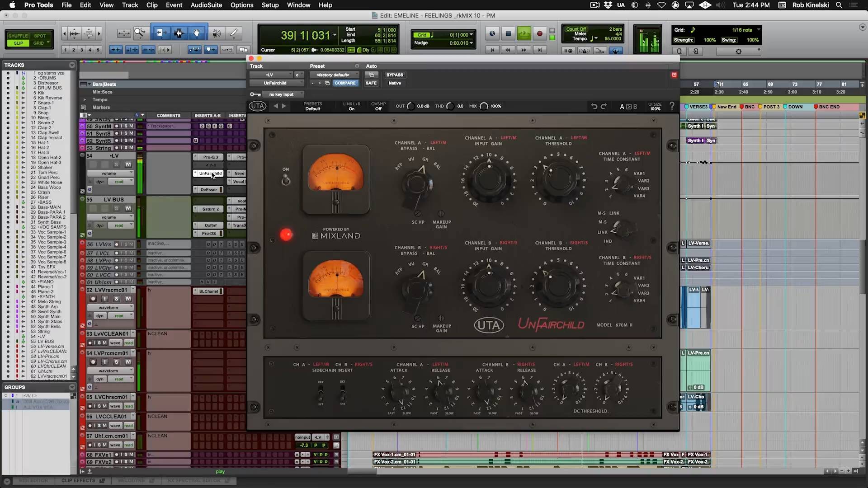Screen dimensions: 868x488
Task: Click the key input key icon
Action: [255, 94]
